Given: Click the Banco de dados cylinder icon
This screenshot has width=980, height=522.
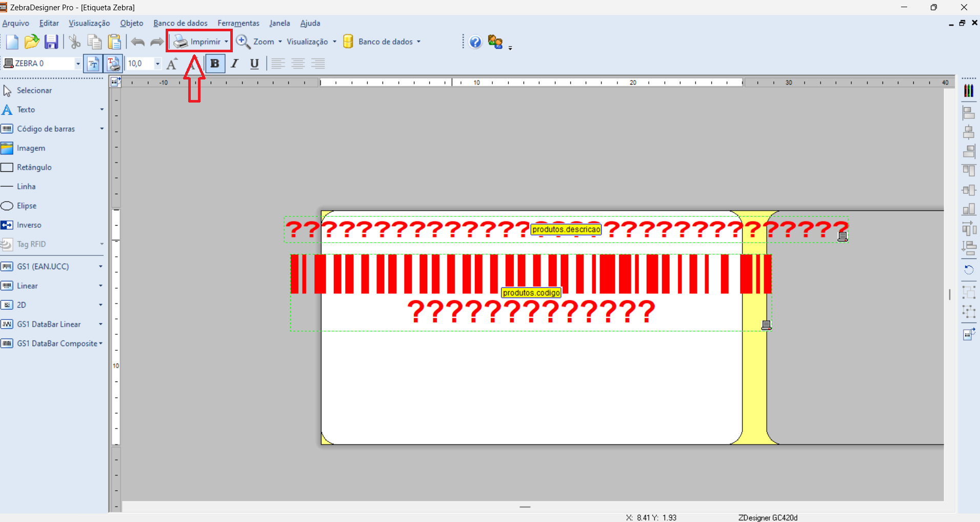Looking at the screenshot, I should tap(348, 42).
